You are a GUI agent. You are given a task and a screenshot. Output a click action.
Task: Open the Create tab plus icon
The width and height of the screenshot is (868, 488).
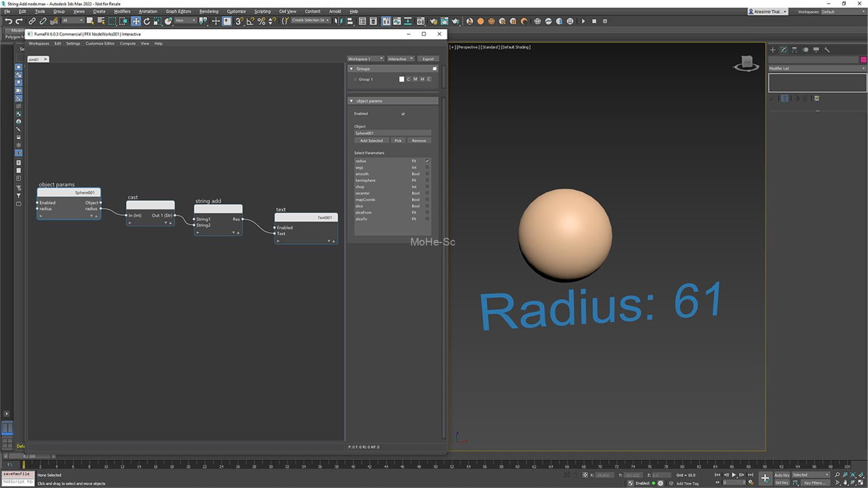pos(772,50)
